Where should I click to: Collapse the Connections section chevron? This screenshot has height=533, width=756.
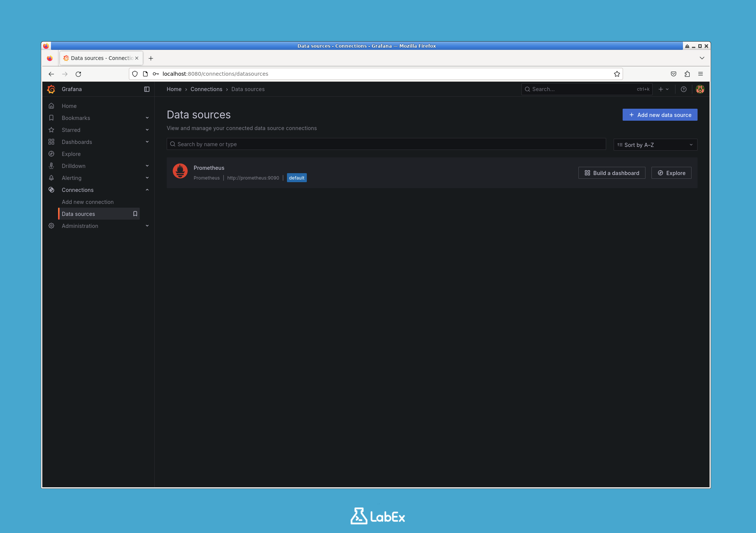(x=147, y=190)
